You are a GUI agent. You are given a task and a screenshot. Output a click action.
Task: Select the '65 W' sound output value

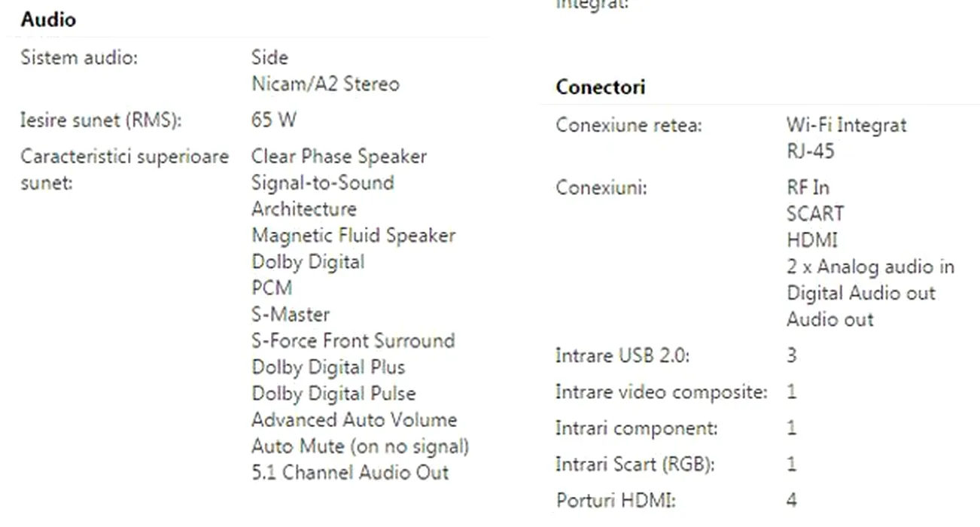[x=274, y=120]
